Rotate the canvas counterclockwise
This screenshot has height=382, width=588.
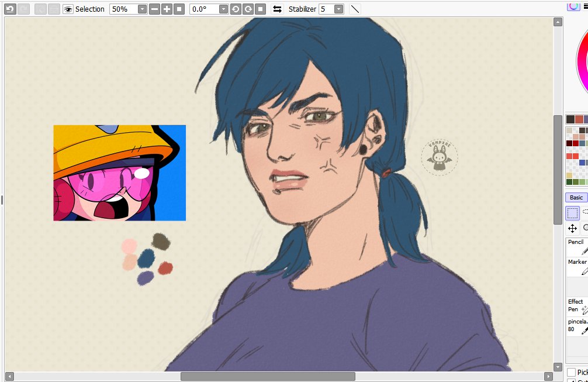click(236, 9)
